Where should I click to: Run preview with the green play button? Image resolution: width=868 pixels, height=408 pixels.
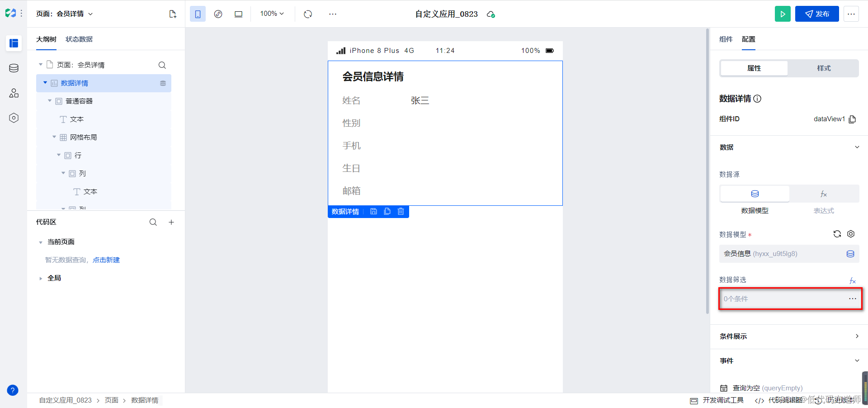click(x=783, y=14)
